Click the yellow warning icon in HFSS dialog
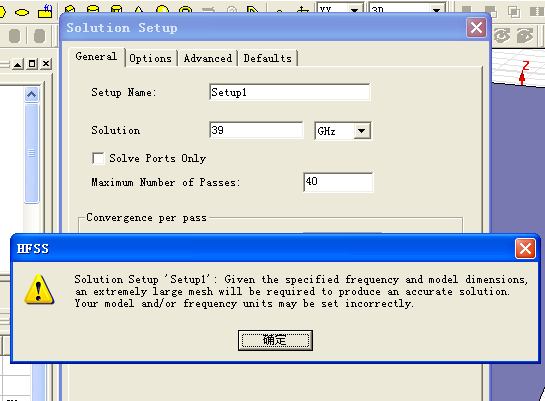Image resolution: width=545 pixels, height=401 pixels. [39, 289]
